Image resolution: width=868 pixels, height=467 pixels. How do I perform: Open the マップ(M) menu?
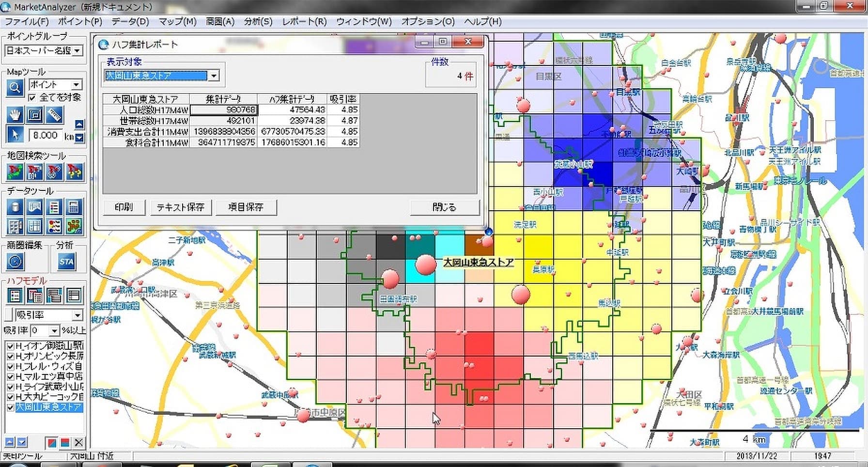pos(177,21)
